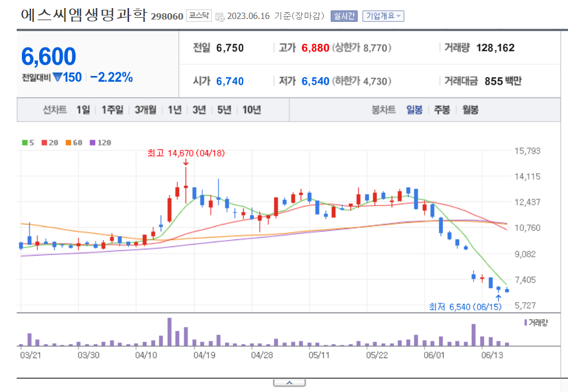Click the orange 60-day moving average swatch
568x392 pixels.
tap(69, 143)
